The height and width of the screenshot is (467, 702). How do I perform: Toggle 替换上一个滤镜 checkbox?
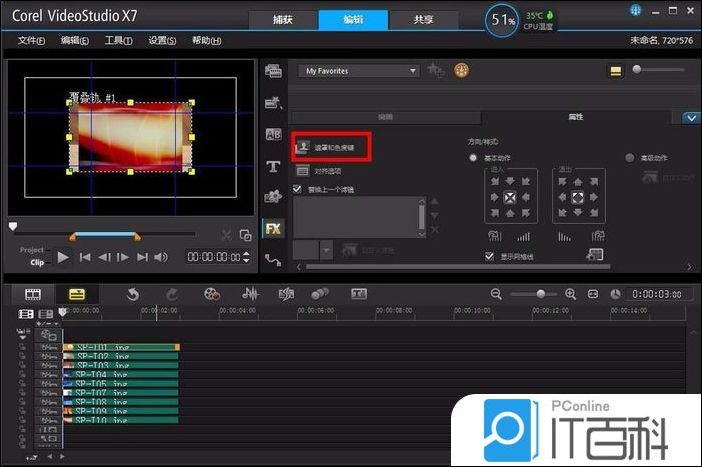[x=297, y=189]
